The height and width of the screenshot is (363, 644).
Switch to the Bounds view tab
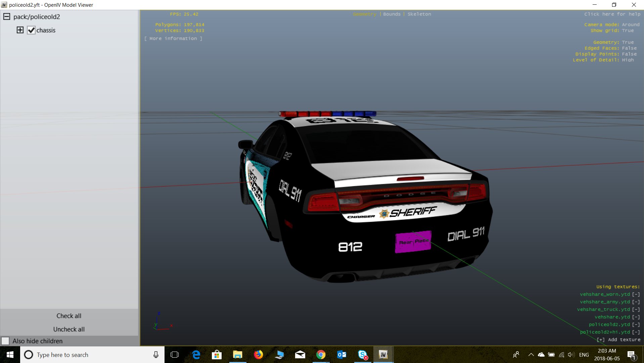[x=392, y=14]
